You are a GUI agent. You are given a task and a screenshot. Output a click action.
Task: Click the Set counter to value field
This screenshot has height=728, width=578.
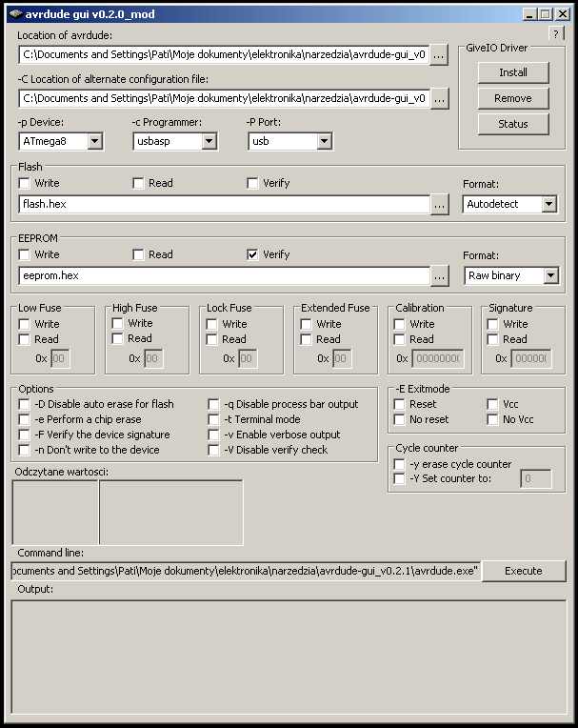pos(536,478)
